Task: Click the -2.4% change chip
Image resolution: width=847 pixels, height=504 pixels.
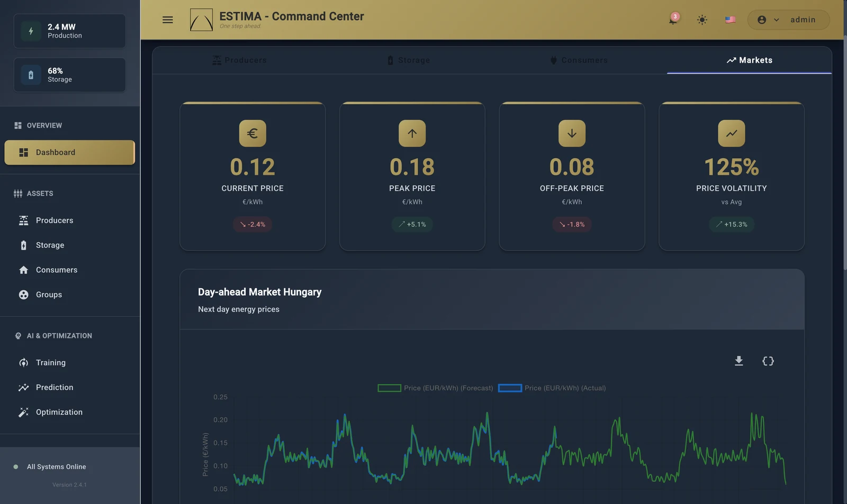Action: point(253,224)
